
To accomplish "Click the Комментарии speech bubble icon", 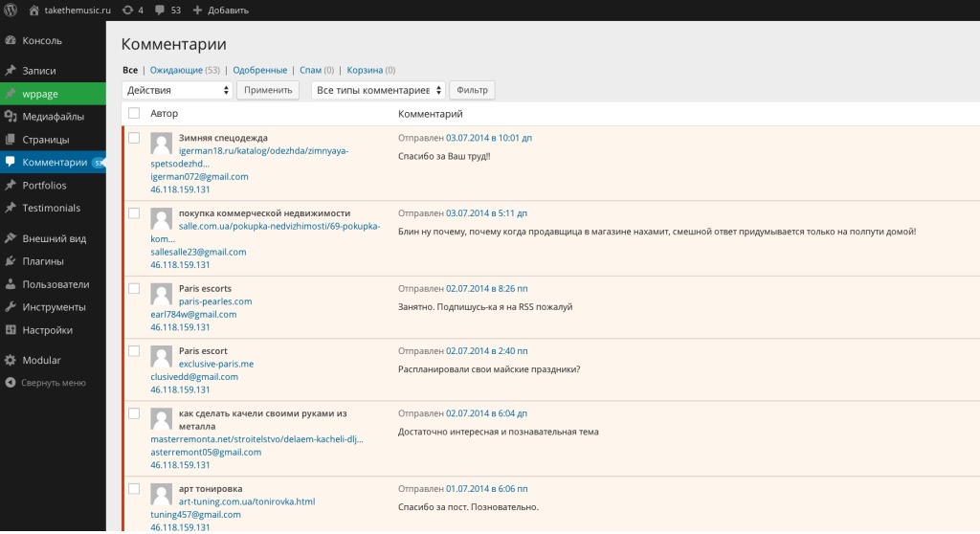I will (11, 162).
